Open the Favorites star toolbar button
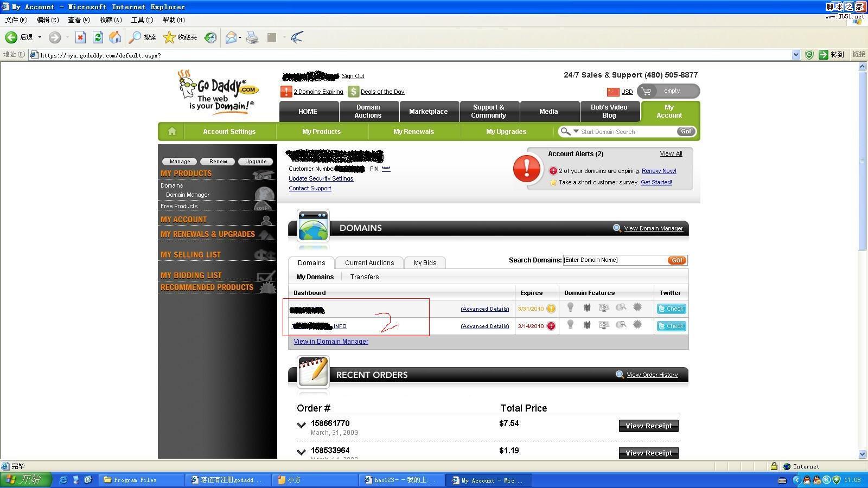 tap(180, 37)
